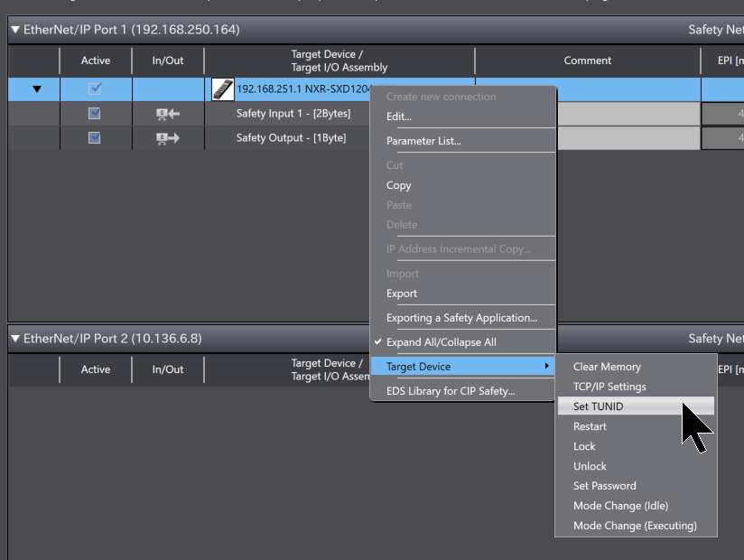Click the Port 1 In/Out column header
744x560 pixels.
pyautogui.click(x=168, y=61)
